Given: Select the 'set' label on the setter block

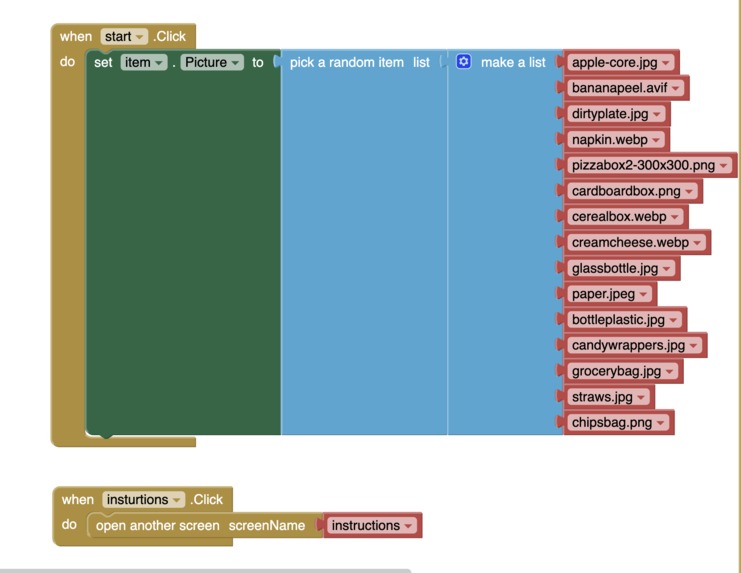Looking at the screenshot, I should pyautogui.click(x=103, y=63).
